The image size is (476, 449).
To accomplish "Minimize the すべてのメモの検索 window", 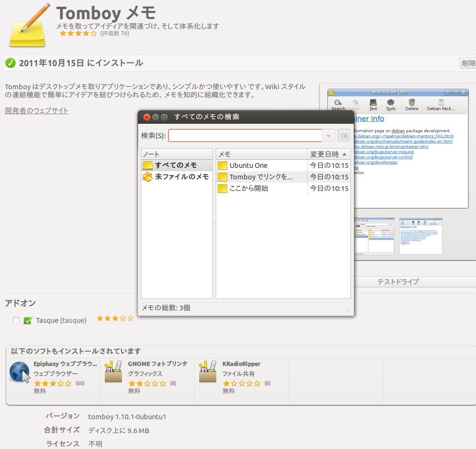I will 155,117.
